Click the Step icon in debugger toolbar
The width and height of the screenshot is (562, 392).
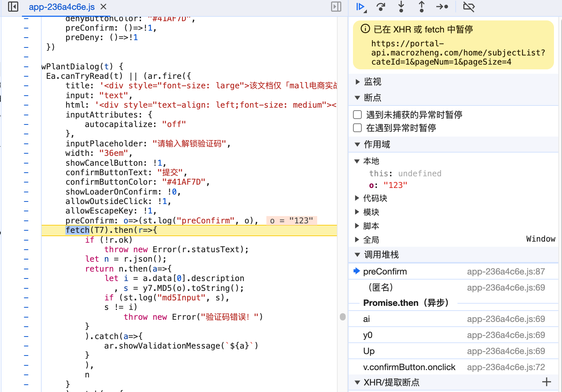[x=442, y=7]
